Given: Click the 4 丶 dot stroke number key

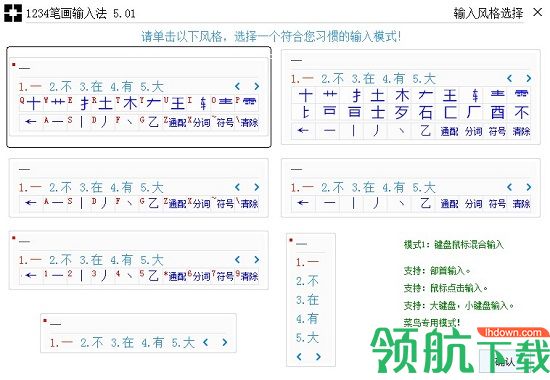Looking at the screenshot, I should (127, 275).
